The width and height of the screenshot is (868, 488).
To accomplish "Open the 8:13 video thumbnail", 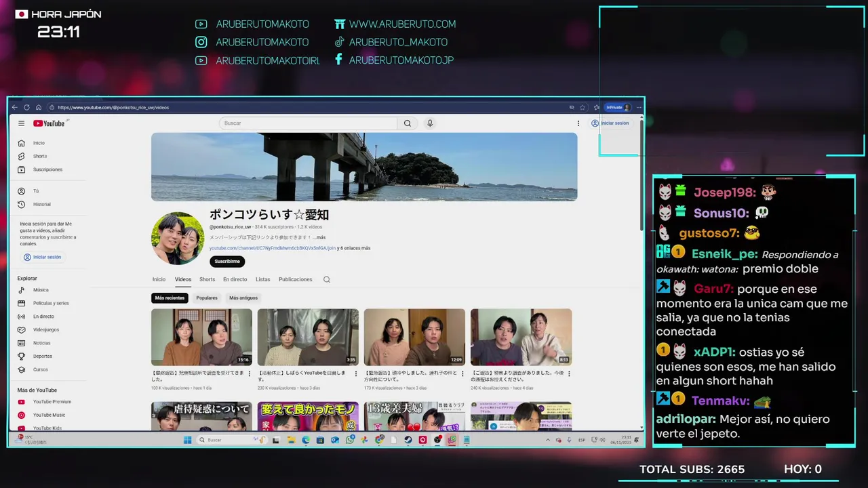I will (x=521, y=337).
